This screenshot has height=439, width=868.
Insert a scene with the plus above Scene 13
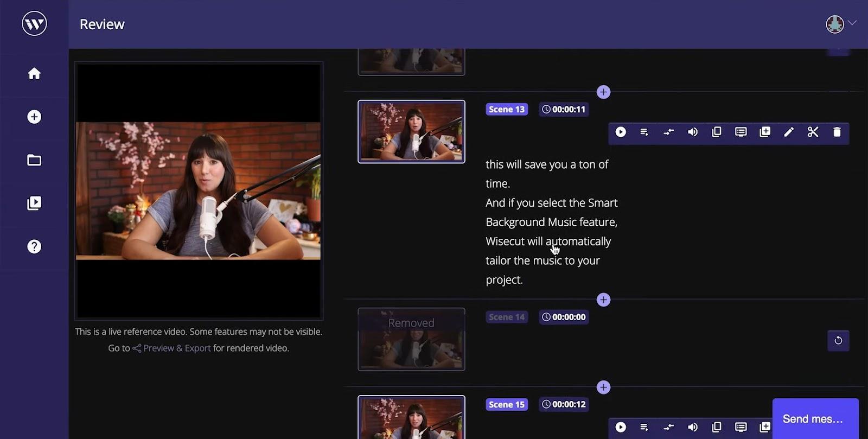pyautogui.click(x=603, y=92)
